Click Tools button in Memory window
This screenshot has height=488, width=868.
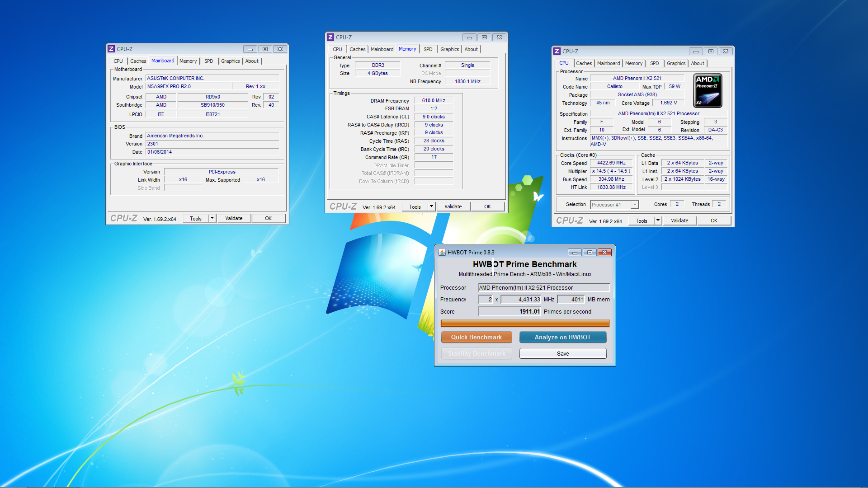click(x=415, y=206)
